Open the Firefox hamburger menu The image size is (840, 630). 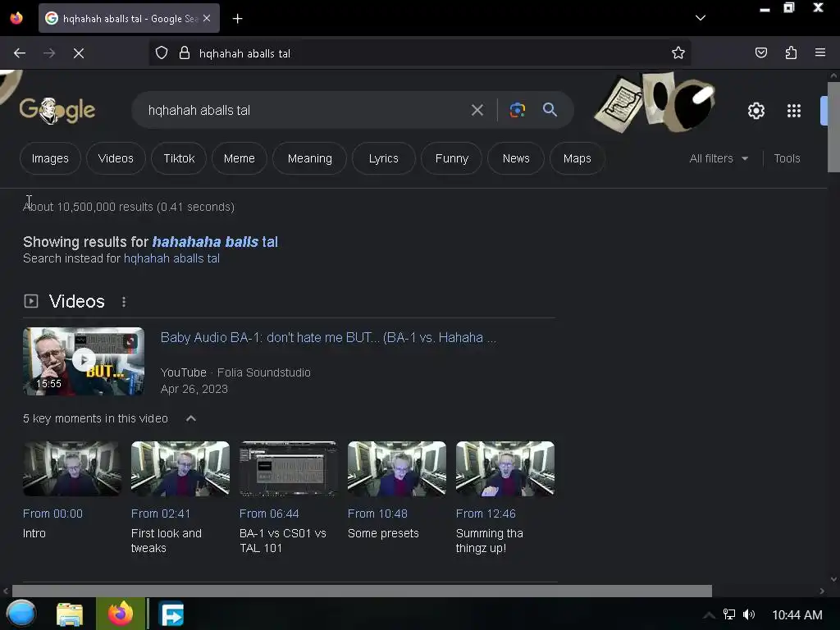tap(820, 53)
